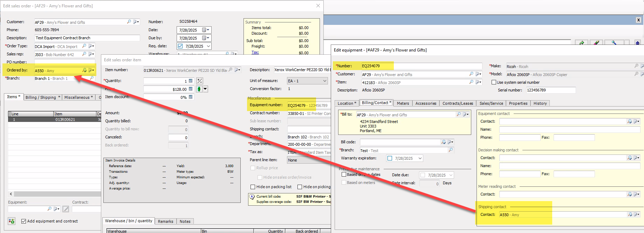
Task: Open calculator for Price field
Action: point(191,89)
